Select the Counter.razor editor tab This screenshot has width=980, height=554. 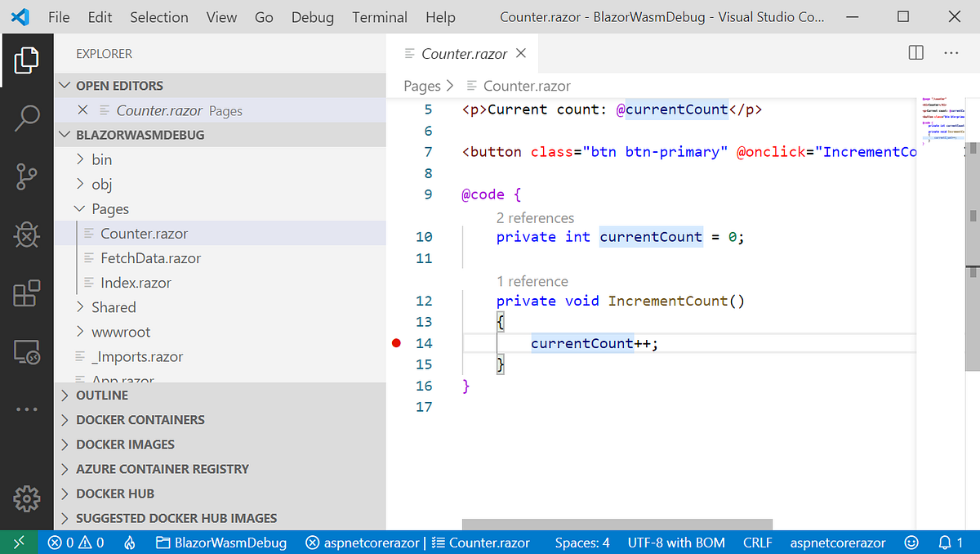click(x=463, y=53)
